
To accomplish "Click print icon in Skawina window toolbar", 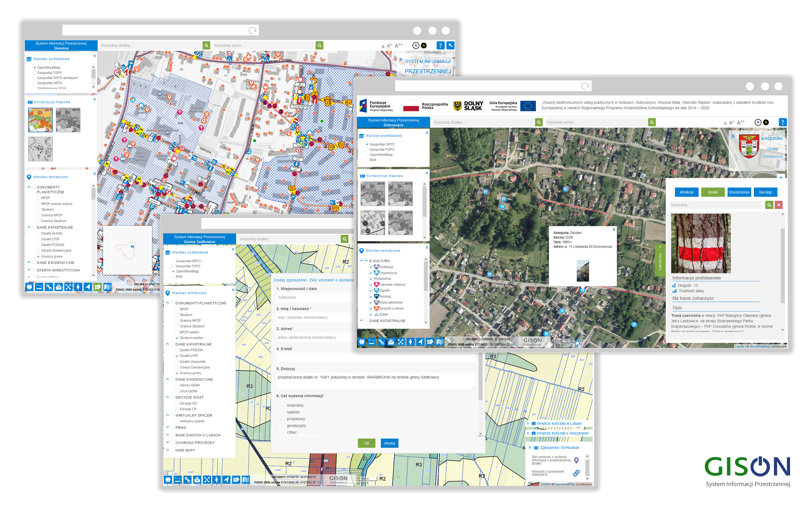I will click(x=30, y=287).
